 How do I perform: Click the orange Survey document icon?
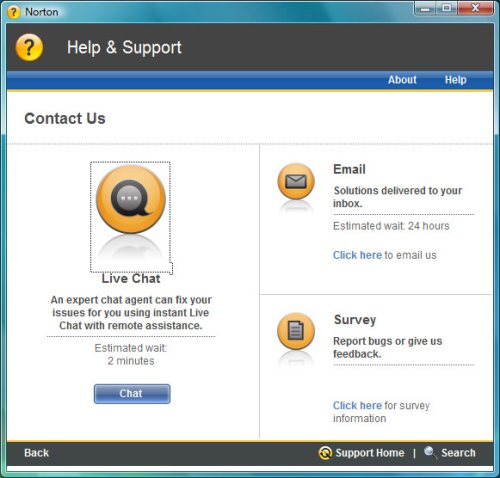(296, 331)
